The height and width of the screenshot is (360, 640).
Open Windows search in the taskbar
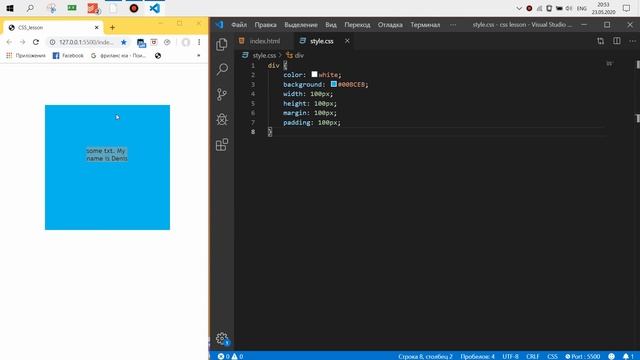[30, 8]
